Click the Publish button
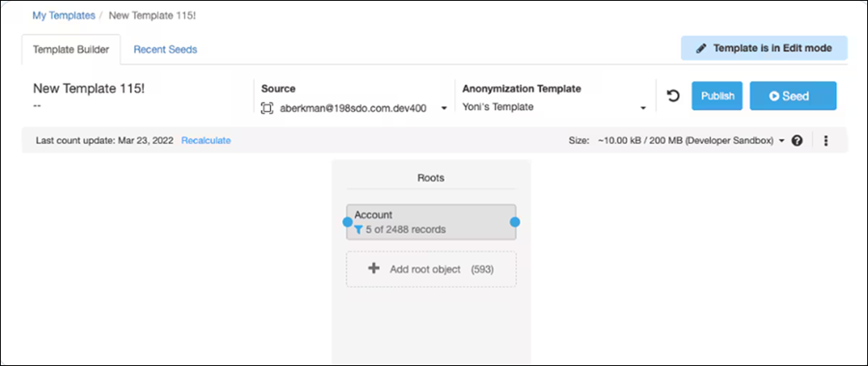 point(717,96)
